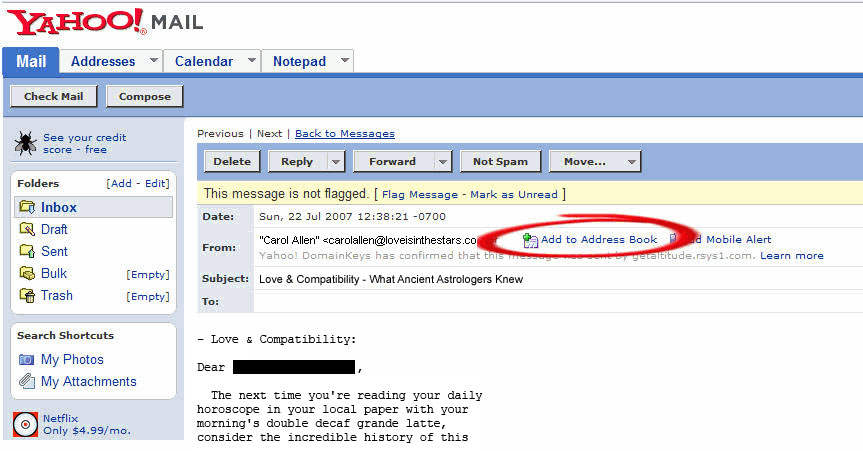Click the My Attachments paperclip icon
Screen dimensions: 863x451
tap(26, 381)
